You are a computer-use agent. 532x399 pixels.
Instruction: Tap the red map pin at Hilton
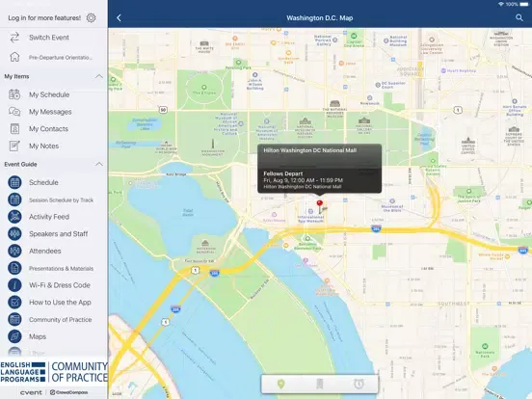pos(319,204)
